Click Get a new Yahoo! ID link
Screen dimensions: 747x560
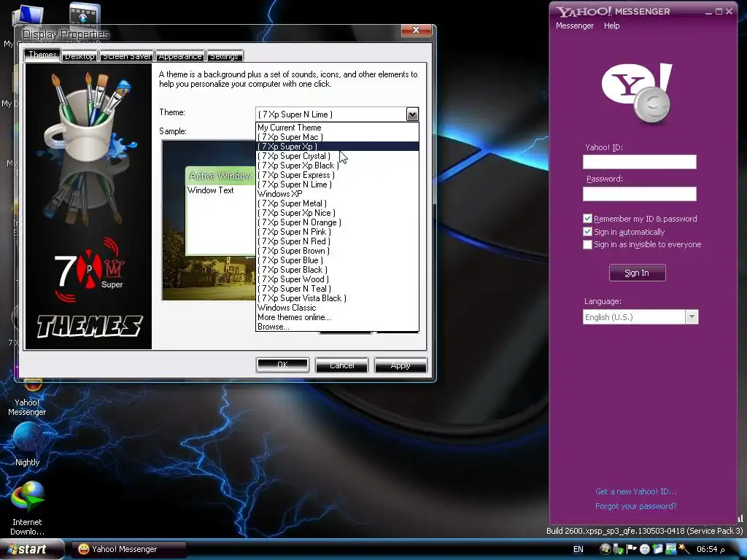635,491
